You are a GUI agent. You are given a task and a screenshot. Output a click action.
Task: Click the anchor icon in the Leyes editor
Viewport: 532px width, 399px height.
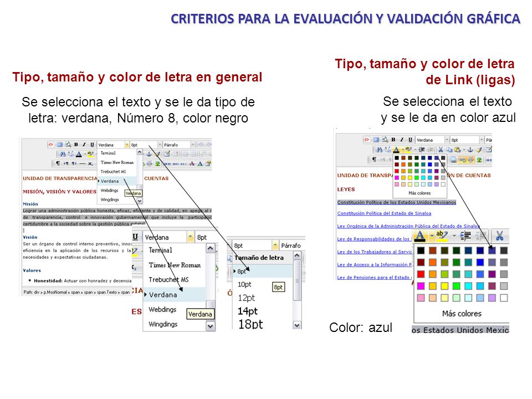click(470, 150)
